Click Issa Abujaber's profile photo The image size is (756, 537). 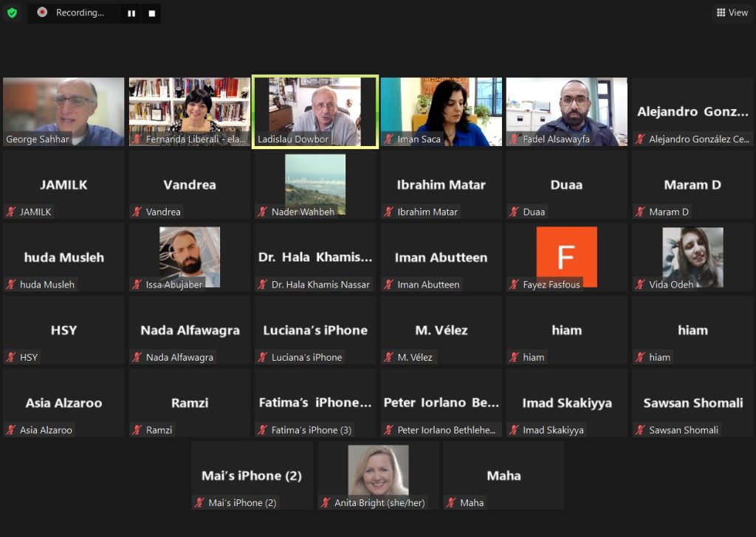click(190, 257)
